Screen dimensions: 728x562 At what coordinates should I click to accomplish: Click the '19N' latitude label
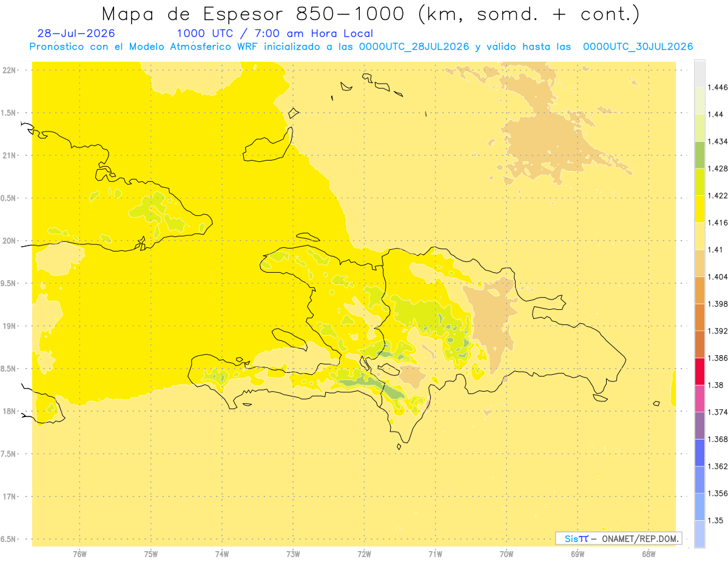click(9, 326)
